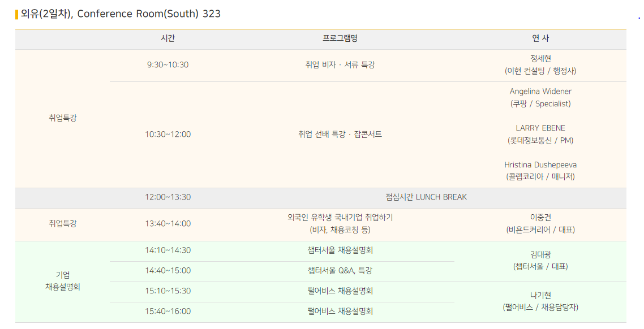Click the 연 사 column header
644x329 pixels.
tap(540, 38)
